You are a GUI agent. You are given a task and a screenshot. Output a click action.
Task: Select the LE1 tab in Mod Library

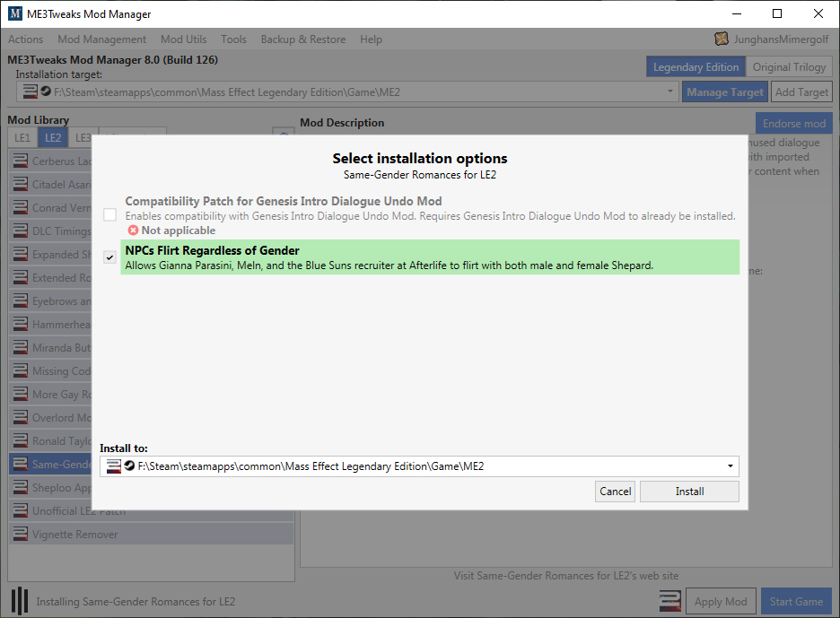(x=22, y=137)
